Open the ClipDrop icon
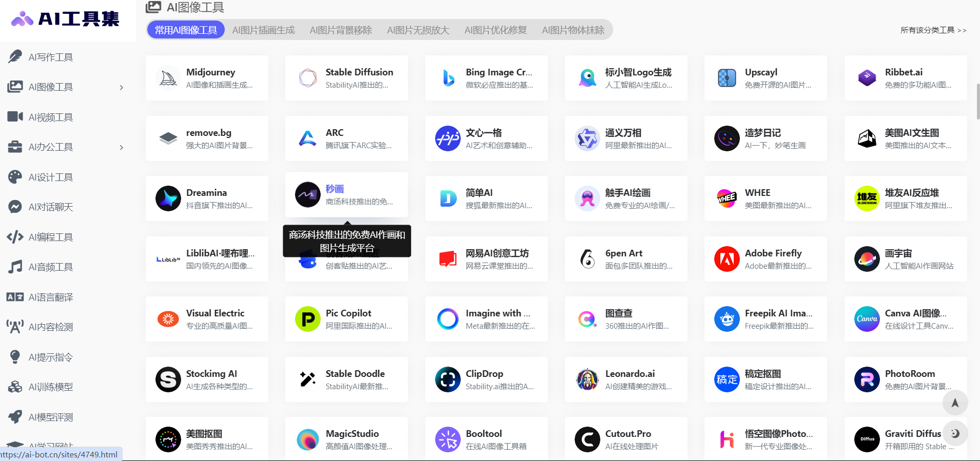The width and height of the screenshot is (980, 461). [x=448, y=379]
